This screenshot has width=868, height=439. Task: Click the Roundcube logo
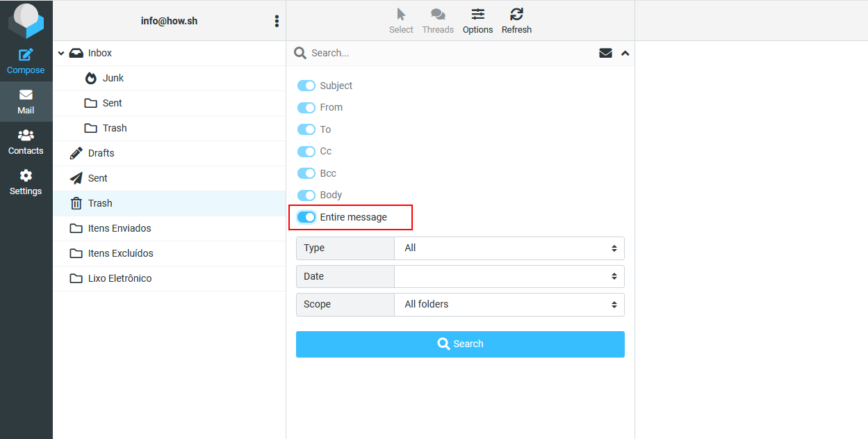click(26, 21)
